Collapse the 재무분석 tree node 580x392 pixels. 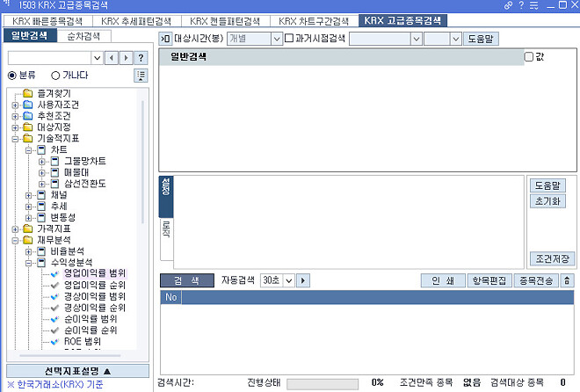pos(15,240)
